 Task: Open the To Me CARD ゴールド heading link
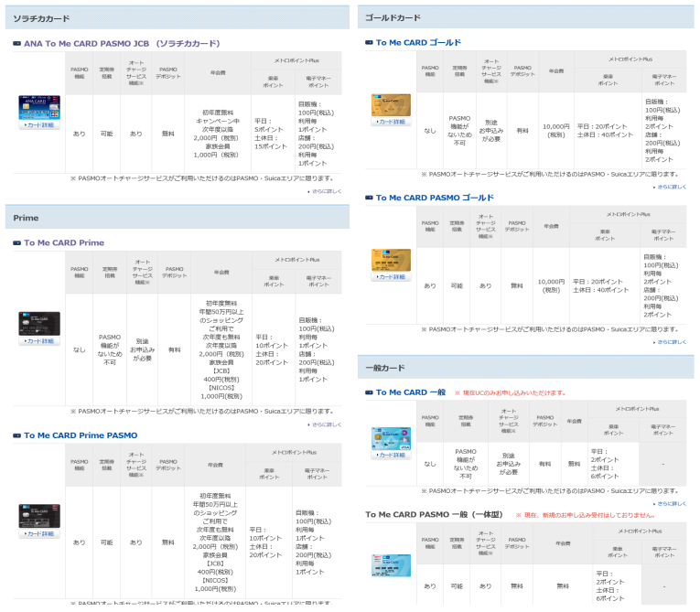pos(418,42)
